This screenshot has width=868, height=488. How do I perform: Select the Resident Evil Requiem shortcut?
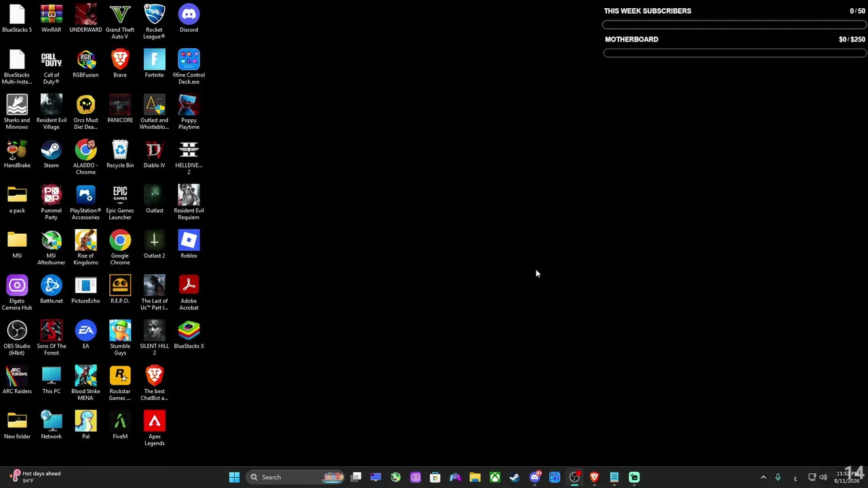coord(189,203)
